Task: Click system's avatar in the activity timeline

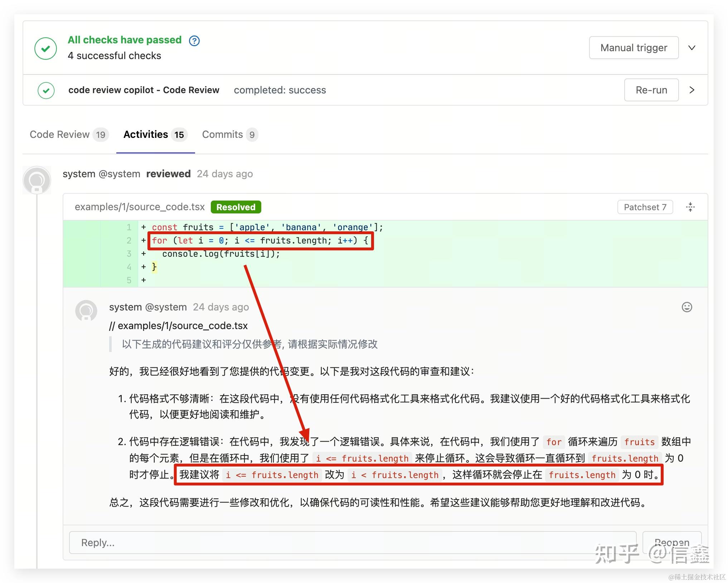Action: click(x=37, y=180)
